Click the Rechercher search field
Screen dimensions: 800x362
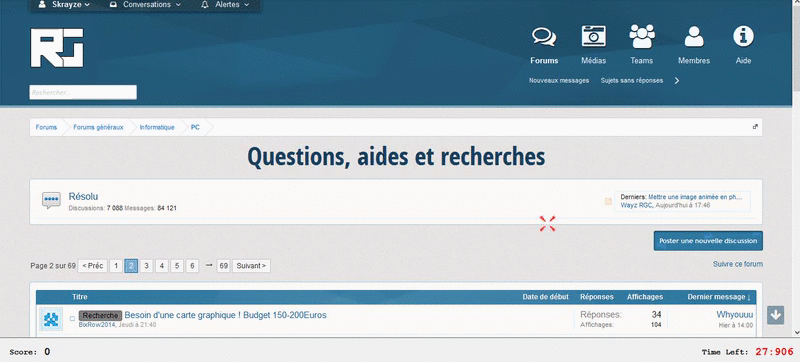pos(83,92)
